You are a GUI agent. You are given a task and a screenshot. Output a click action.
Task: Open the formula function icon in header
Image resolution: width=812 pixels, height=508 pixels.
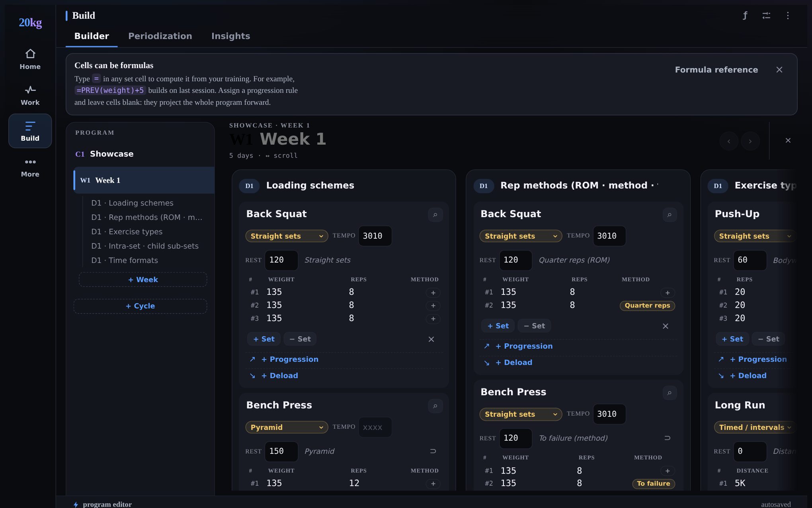pos(745,16)
